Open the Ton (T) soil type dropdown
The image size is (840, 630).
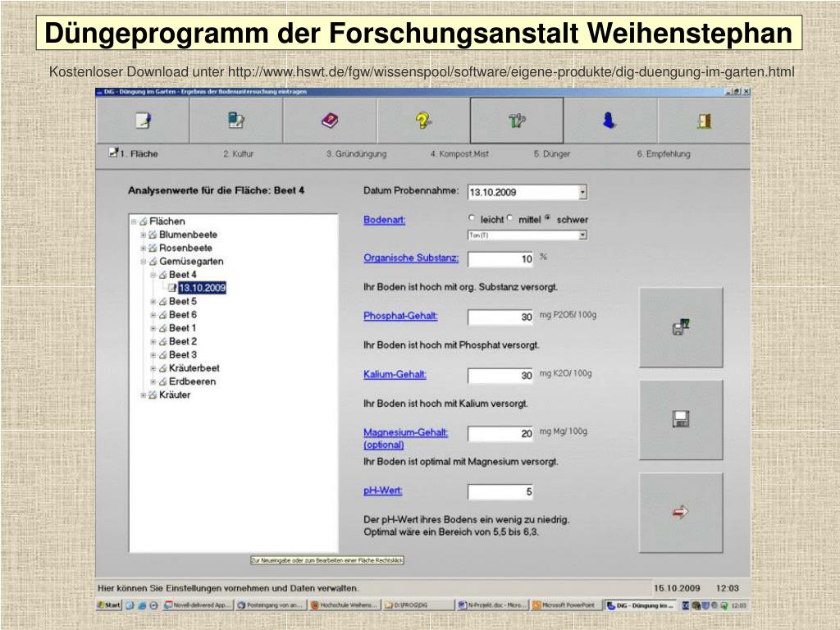(583, 235)
